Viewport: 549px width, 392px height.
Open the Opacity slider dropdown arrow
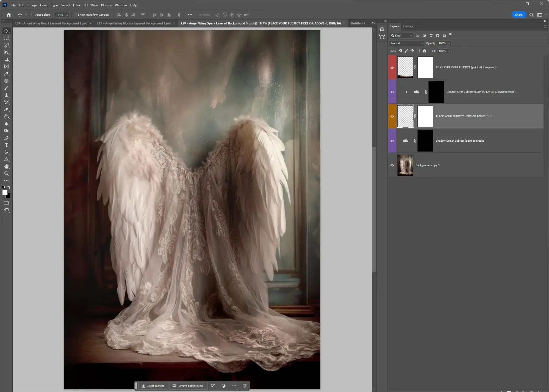[x=450, y=43]
